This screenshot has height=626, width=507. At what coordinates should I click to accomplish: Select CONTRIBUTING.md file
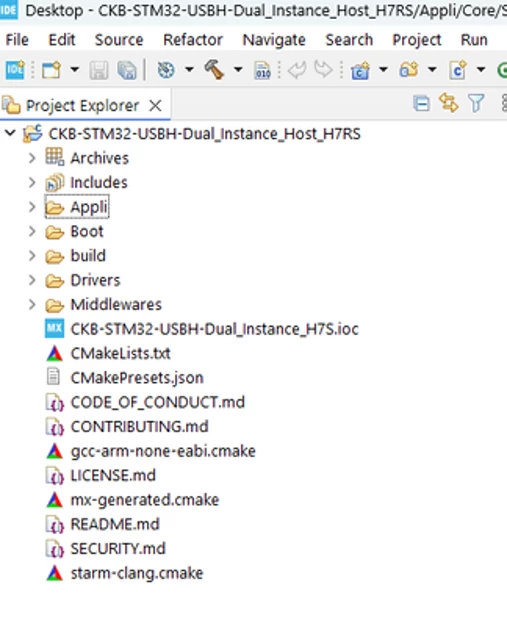[x=139, y=427]
